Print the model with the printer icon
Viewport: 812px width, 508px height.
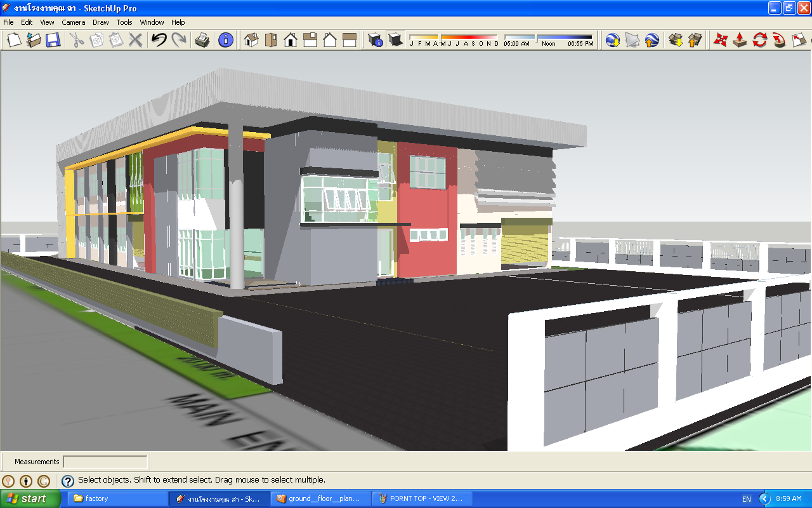202,40
